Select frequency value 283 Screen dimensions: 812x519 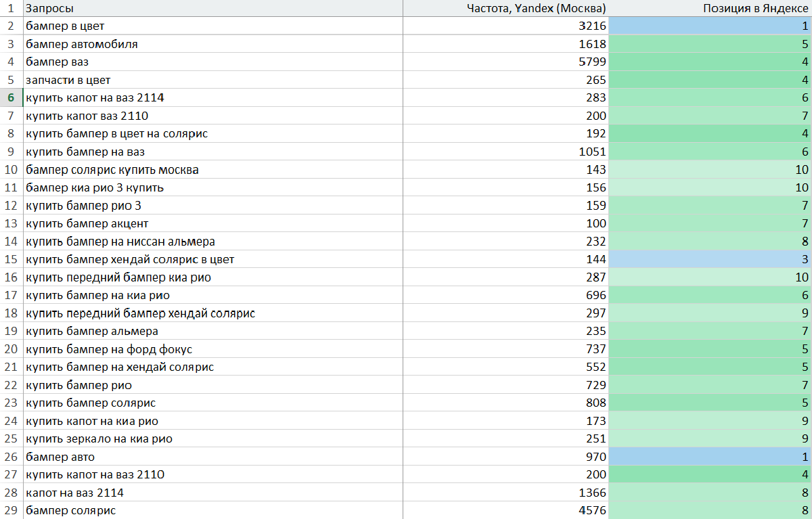click(505, 97)
